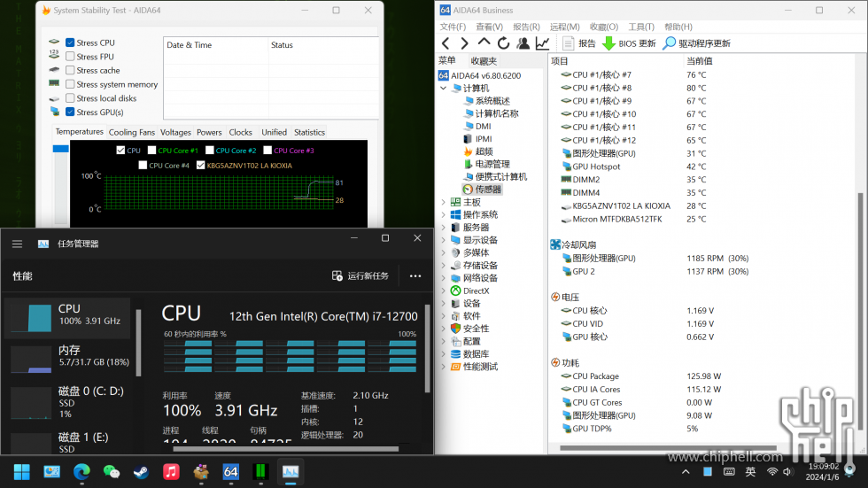Click the 当前值 column header
Viewport: 868px width, 488px height.
pyautogui.click(x=699, y=61)
